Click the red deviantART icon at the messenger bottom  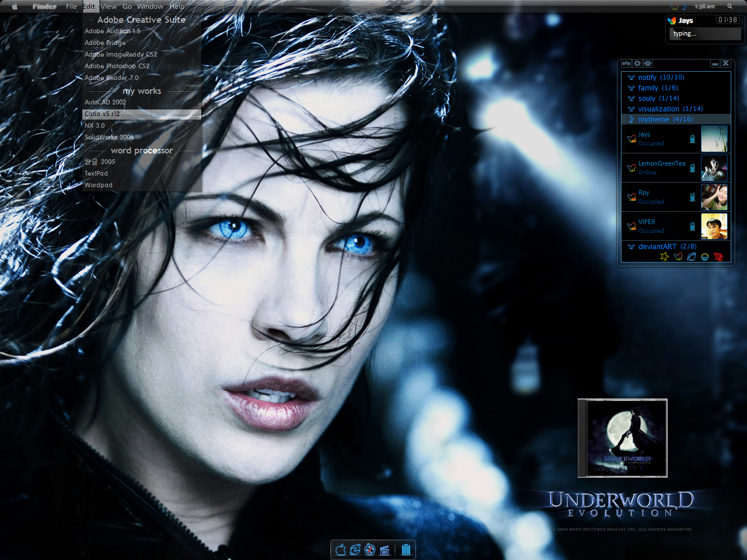coord(717,256)
